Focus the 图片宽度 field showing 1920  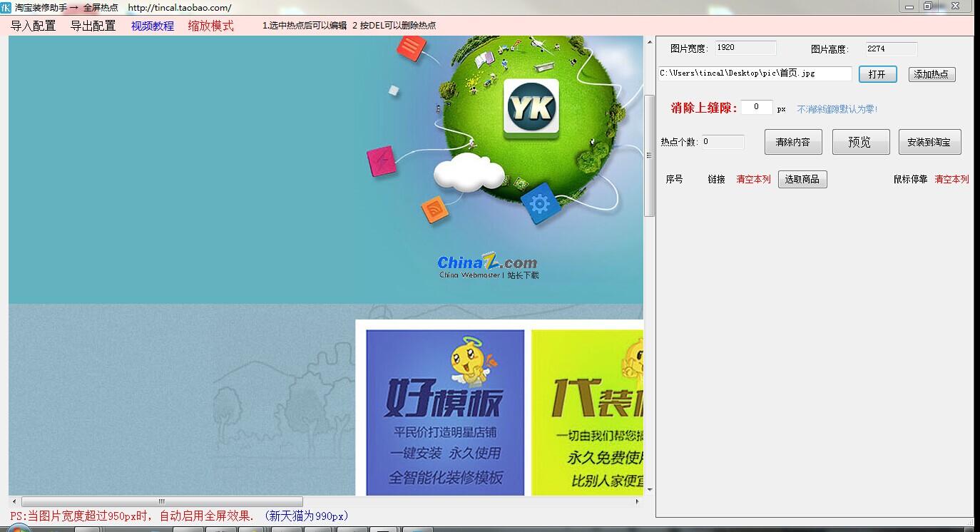pos(745,48)
